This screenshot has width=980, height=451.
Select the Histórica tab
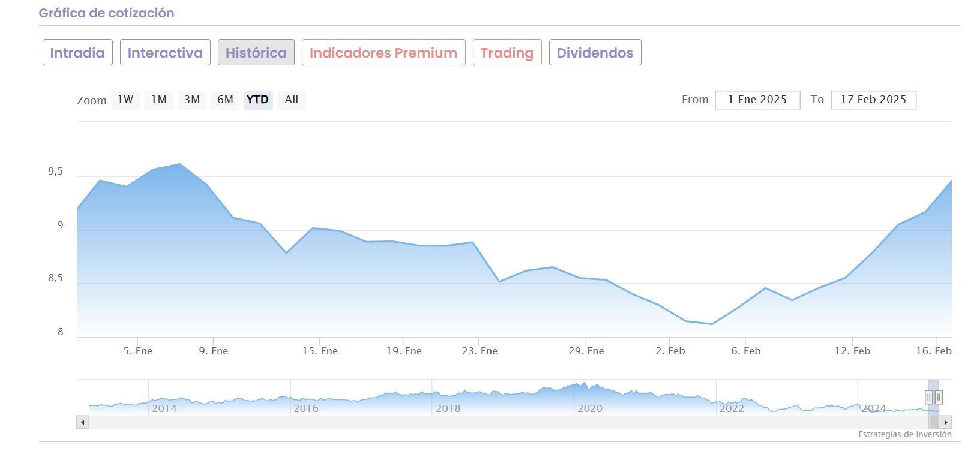pos(256,53)
